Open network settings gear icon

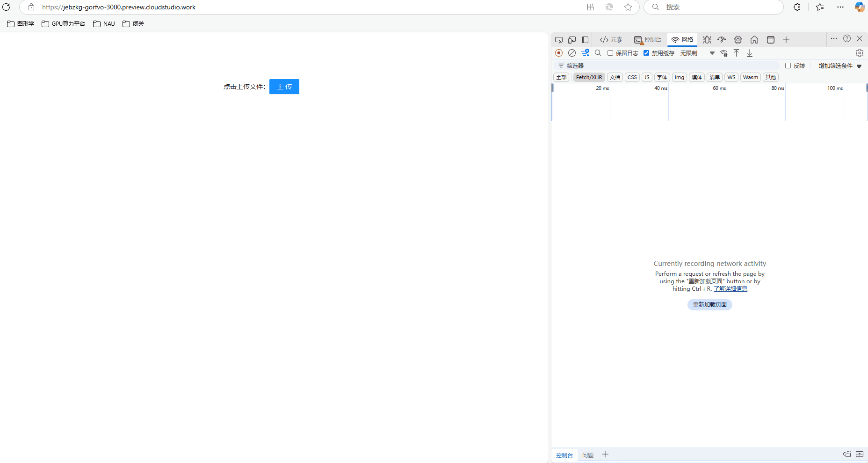[x=860, y=53]
